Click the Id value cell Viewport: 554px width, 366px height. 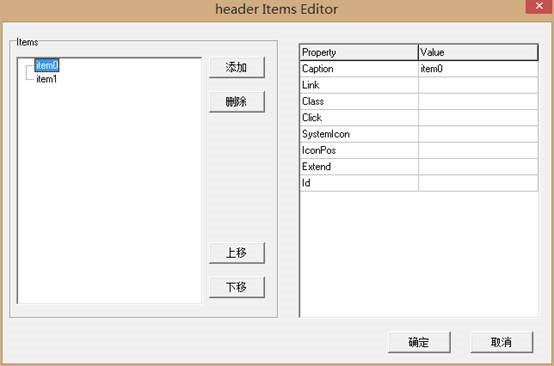pyautogui.click(x=478, y=183)
